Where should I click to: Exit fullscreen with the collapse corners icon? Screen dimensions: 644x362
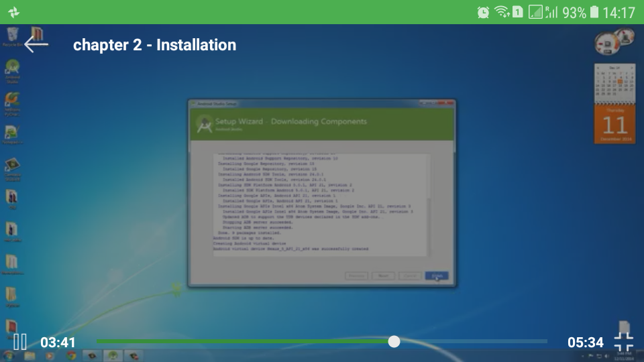[623, 341]
